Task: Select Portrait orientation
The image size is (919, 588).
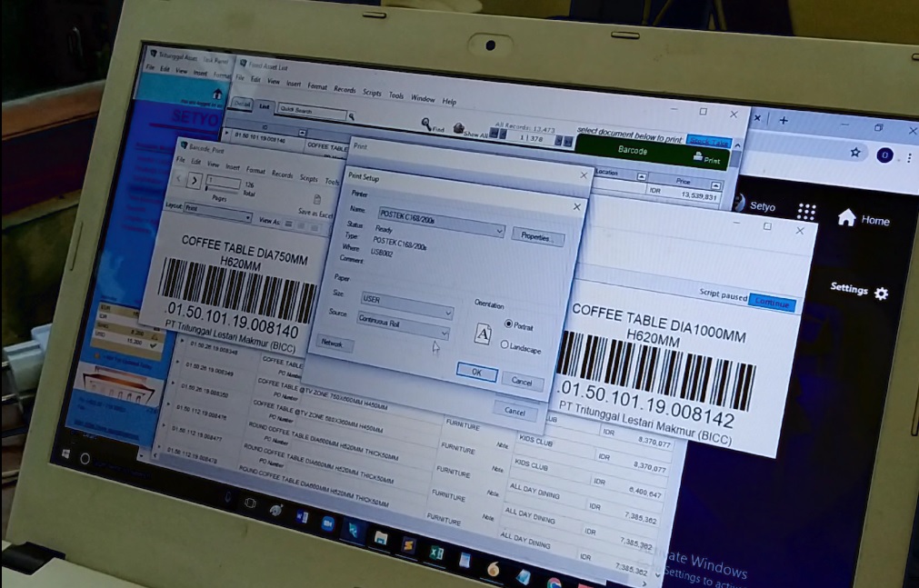Action: [508, 324]
